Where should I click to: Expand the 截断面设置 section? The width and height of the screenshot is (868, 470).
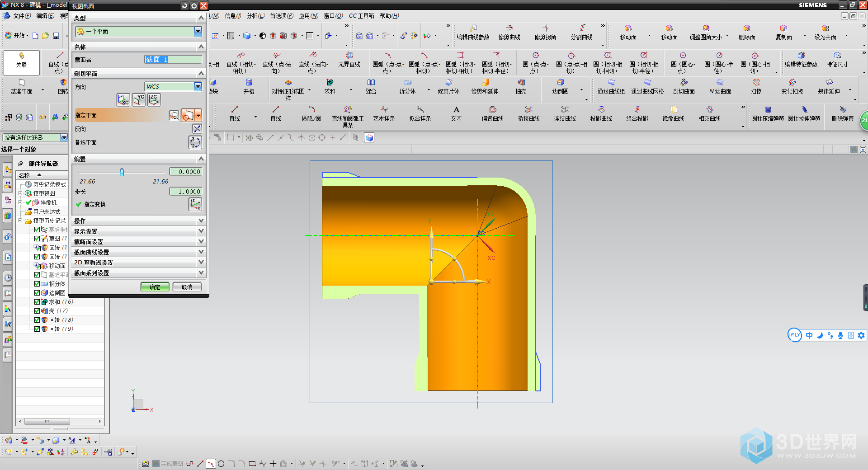click(x=201, y=241)
